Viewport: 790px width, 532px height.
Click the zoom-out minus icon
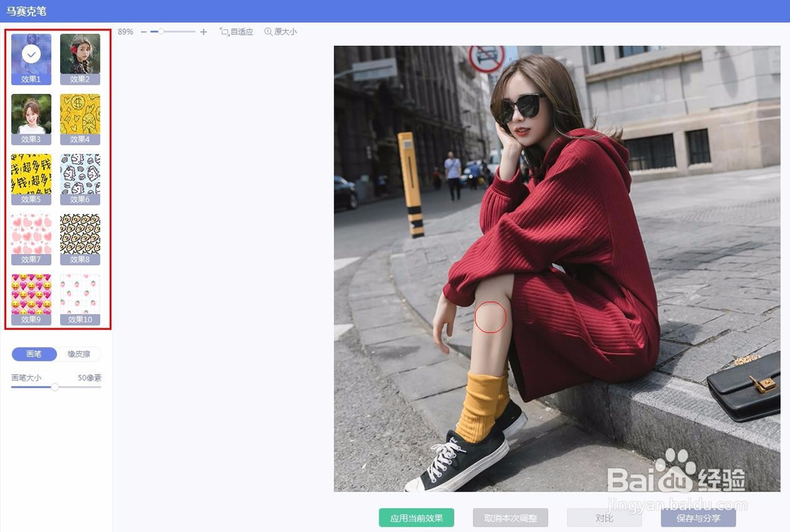(144, 32)
